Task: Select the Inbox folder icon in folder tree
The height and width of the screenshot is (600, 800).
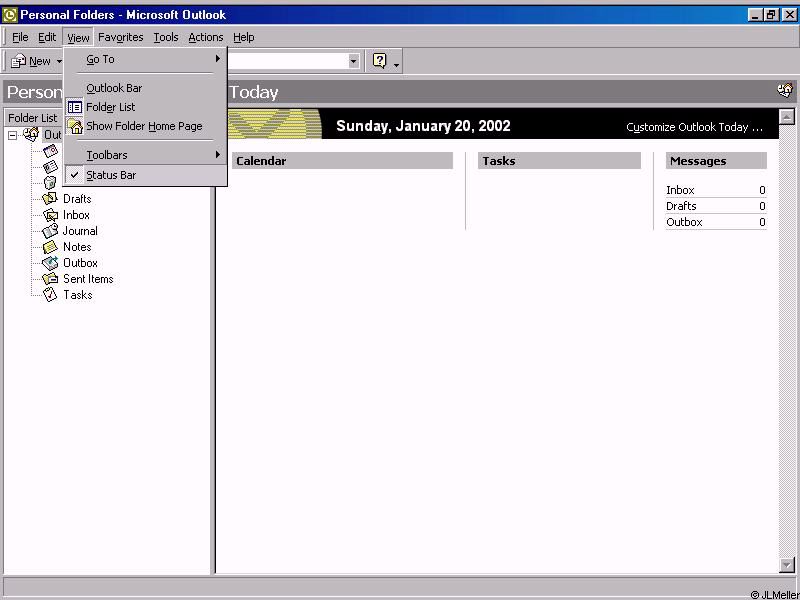Action: 50,215
